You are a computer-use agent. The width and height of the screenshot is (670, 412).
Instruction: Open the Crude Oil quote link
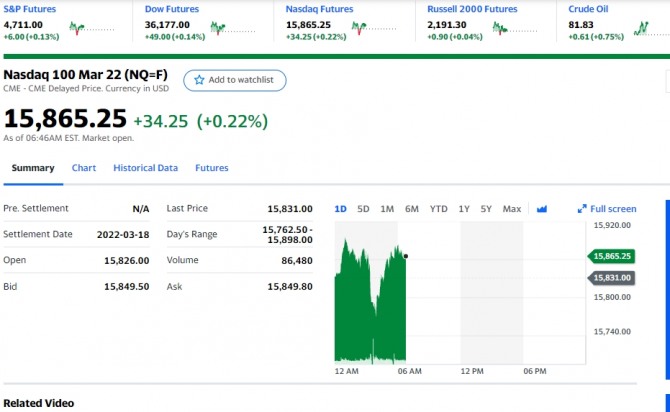point(588,9)
